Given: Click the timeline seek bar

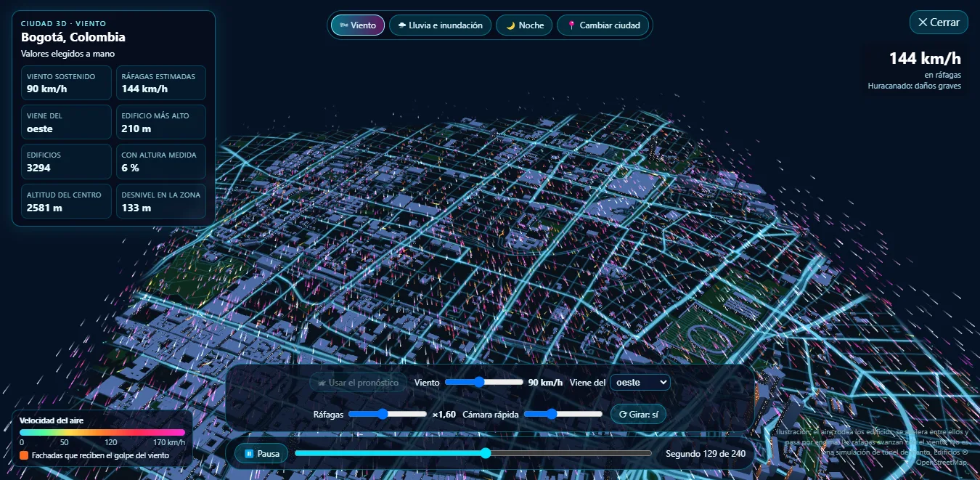Looking at the screenshot, I should pyautogui.click(x=473, y=454).
